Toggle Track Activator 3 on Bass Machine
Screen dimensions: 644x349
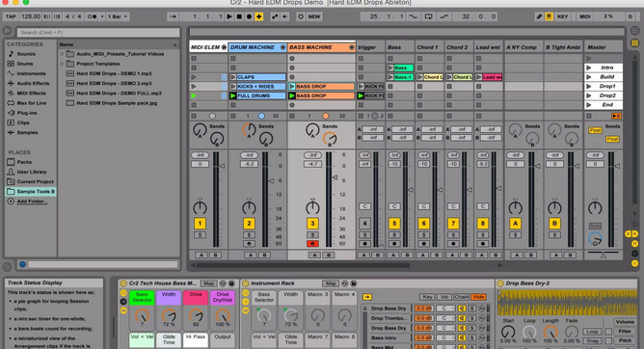(312, 224)
